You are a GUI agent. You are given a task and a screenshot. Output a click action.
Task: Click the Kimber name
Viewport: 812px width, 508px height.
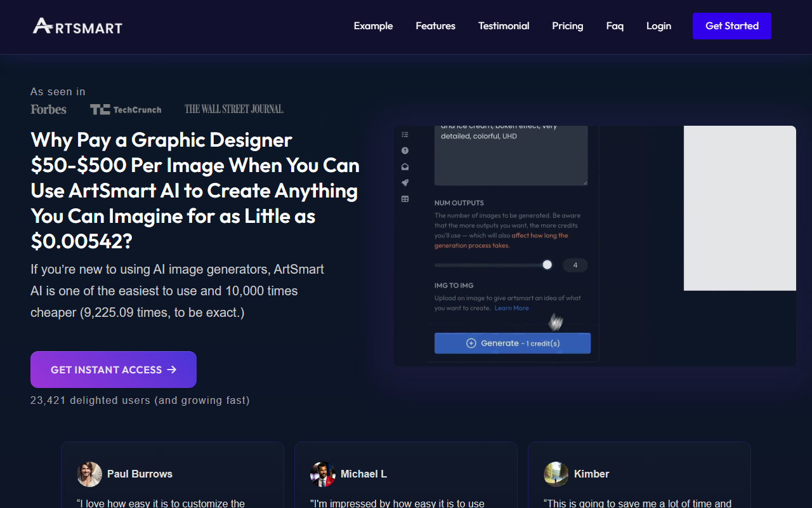pos(591,474)
